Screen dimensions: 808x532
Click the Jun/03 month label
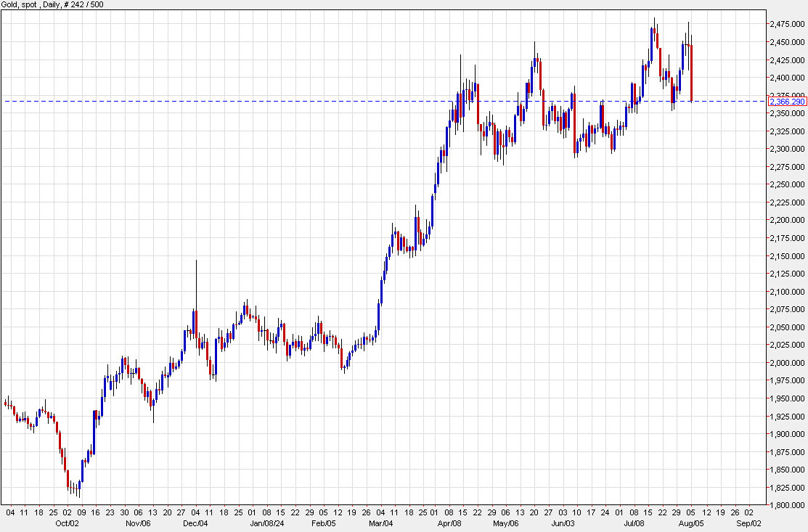pos(563,523)
